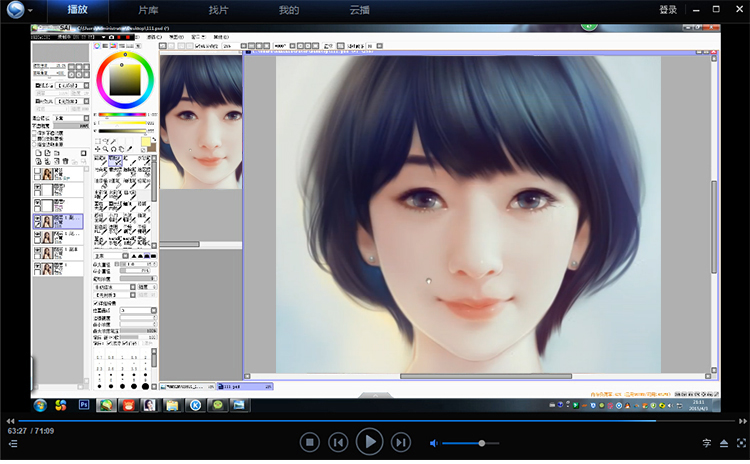Viewport: 750px width, 464px height.
Task: Open the layer effect dropdown
Action: [x=72, y=101]
